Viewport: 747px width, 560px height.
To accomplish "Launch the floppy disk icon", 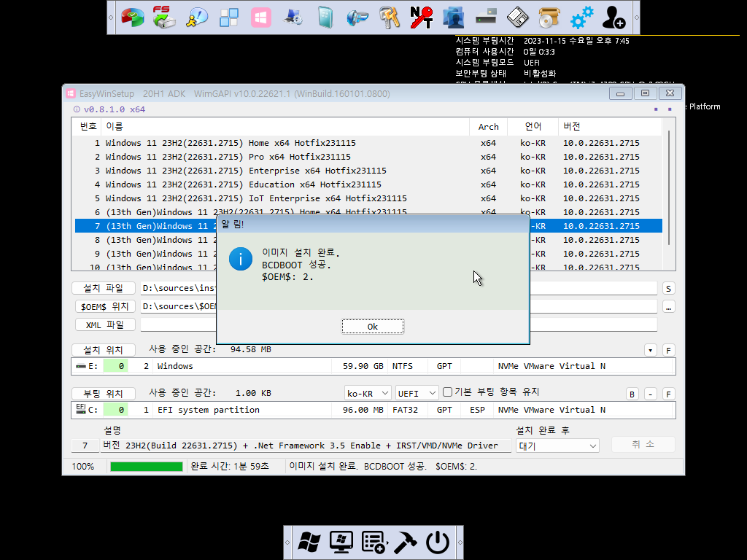I will point(517,17).
